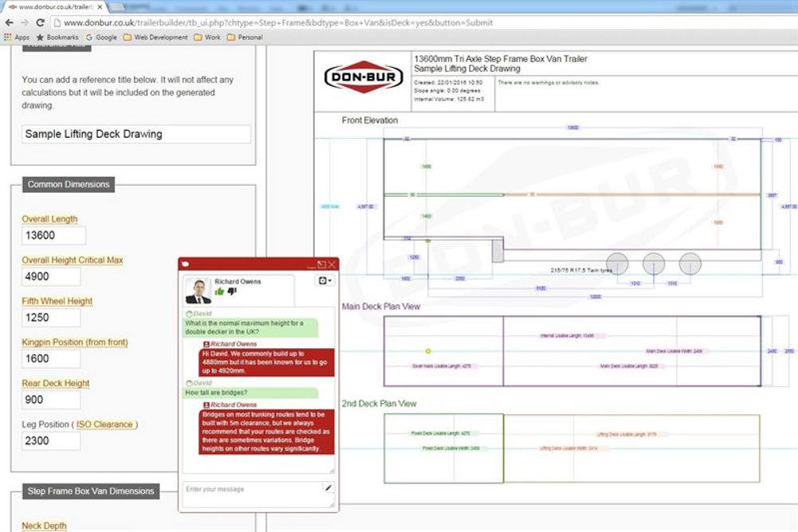Open the Google bookmark
Image resolution: width=798 pixels, height=532 pixels.
101,37
